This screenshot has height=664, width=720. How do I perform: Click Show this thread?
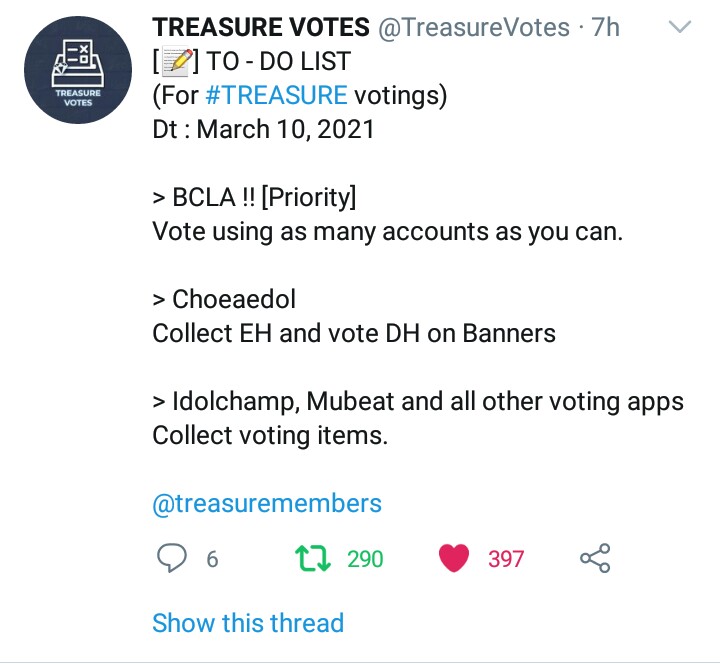[248, 623]
